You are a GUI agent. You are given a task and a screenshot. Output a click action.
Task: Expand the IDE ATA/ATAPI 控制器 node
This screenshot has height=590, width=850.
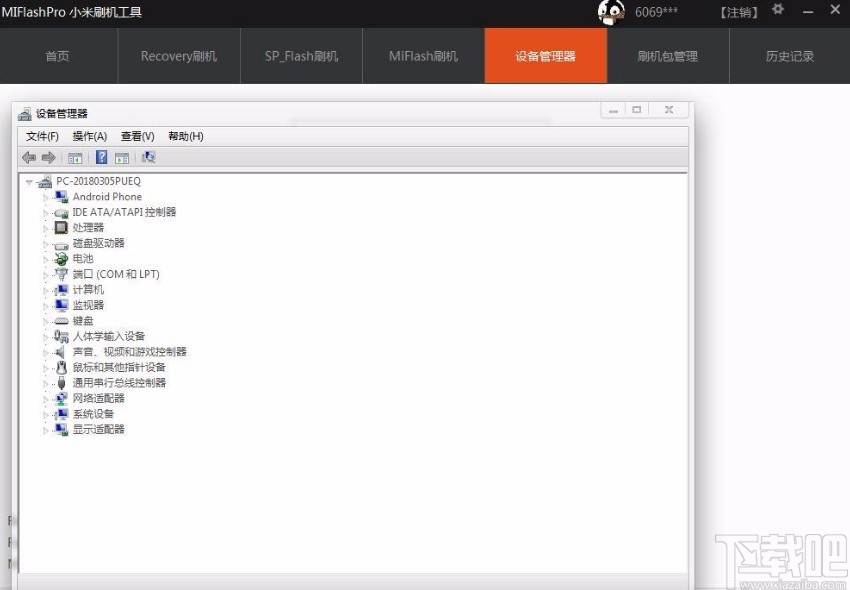(x=46, y=213)
